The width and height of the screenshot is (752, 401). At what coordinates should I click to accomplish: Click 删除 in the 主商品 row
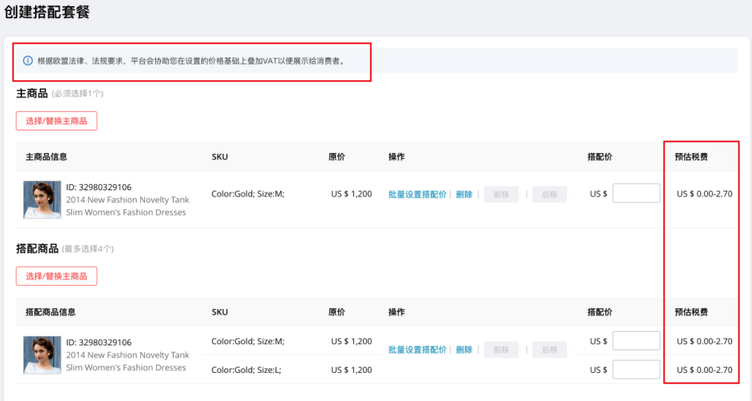(464, 194)
